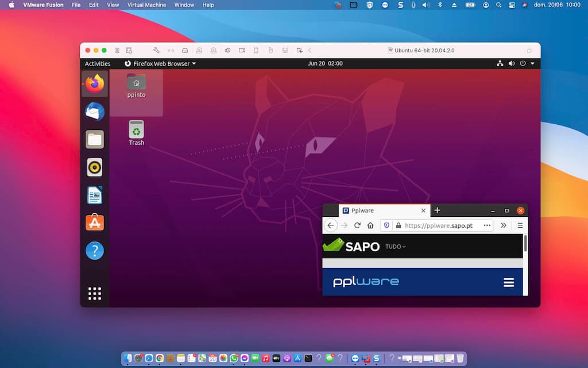The image size is (588, 368).
Task: Open the Edit menu
Action: (94, 5)
